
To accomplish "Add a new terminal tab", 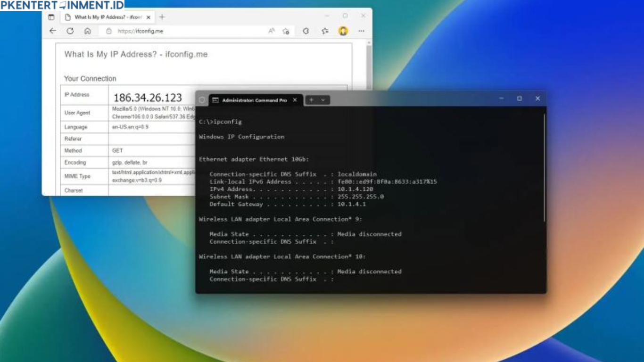I will (312, 100).
